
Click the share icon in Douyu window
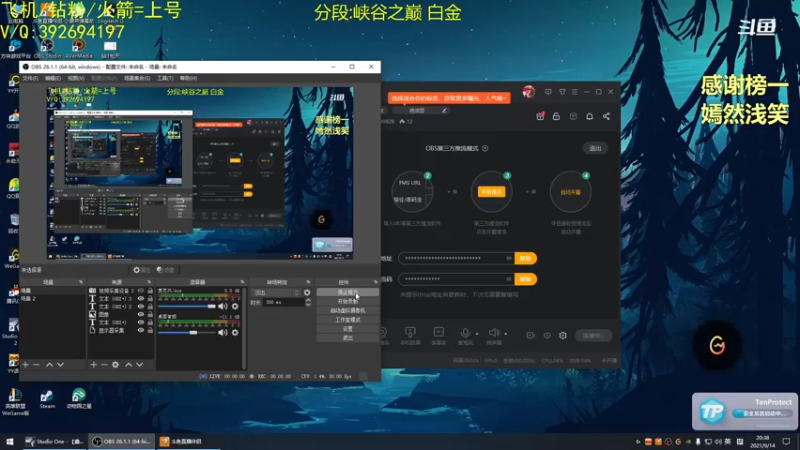[x=606, y=116]
